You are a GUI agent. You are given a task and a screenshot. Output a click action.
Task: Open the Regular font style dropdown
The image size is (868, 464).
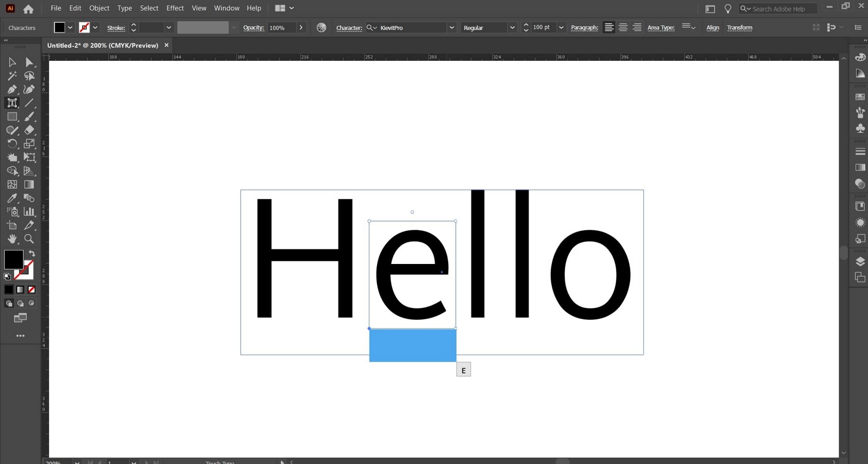(512, 28)
